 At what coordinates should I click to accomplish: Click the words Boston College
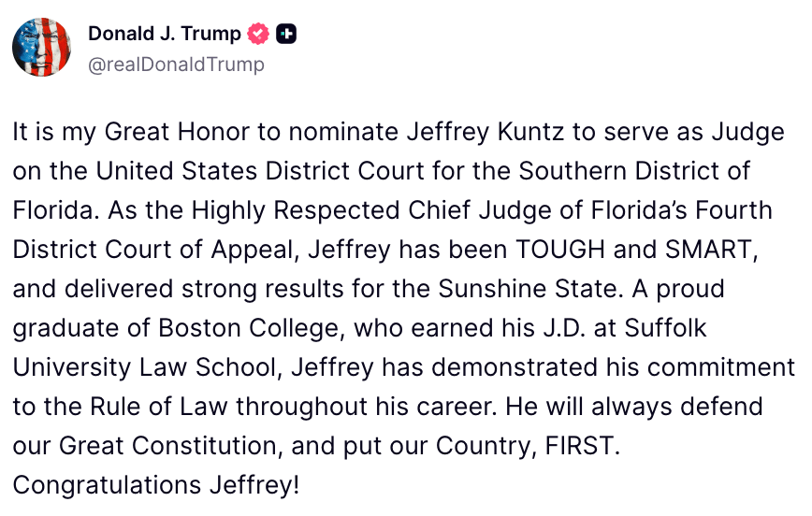click(x=248, y=329)
